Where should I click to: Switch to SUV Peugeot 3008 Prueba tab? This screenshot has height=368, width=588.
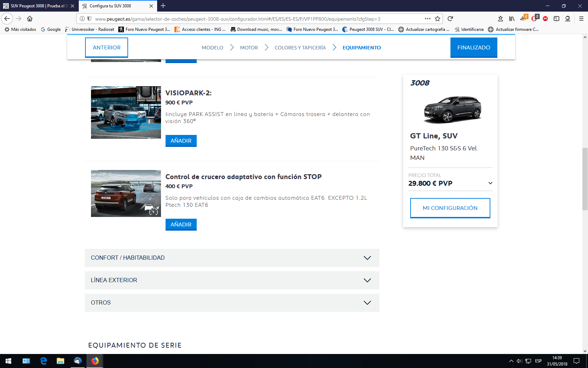point(39,6)
